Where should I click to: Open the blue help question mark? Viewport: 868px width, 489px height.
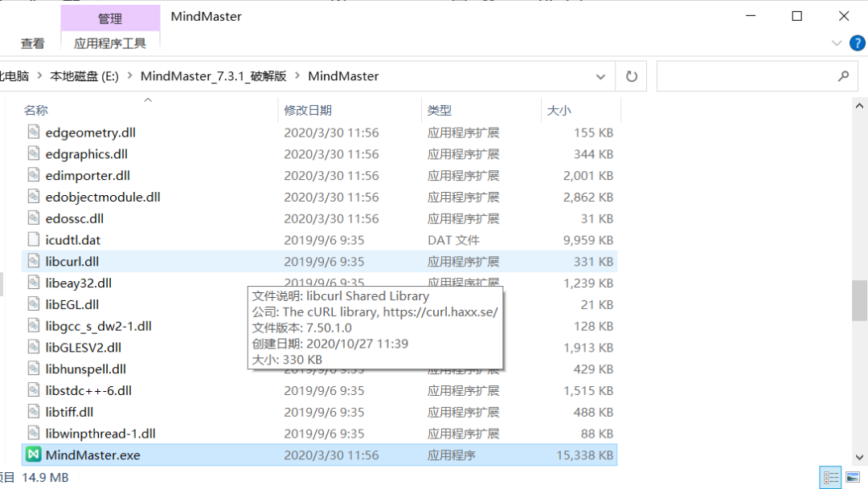857,43
